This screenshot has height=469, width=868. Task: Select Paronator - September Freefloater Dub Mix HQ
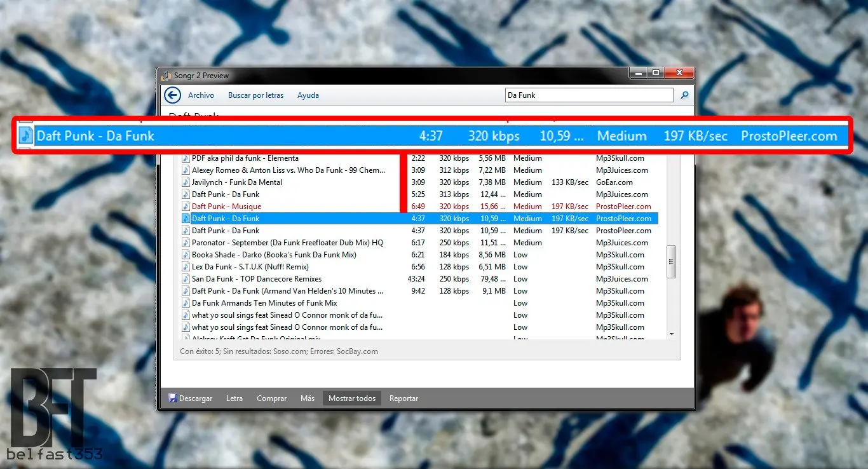tap(287, 243)
